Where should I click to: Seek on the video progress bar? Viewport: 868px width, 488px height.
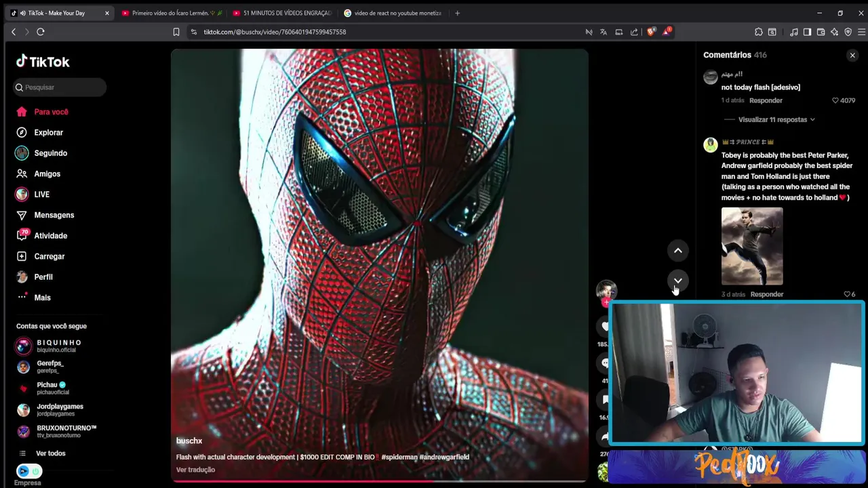pyautogui.click(x=380, y=481)
